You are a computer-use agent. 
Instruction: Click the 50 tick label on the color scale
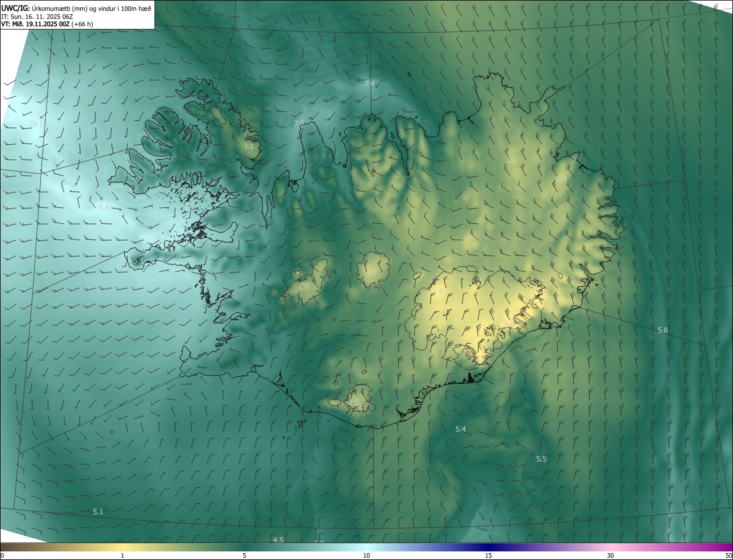click(728, 555)
